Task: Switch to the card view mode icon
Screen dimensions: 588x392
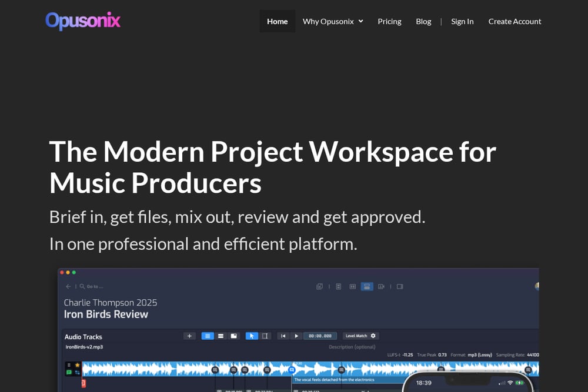Action: pyautogui.click(x=233, y=336)
